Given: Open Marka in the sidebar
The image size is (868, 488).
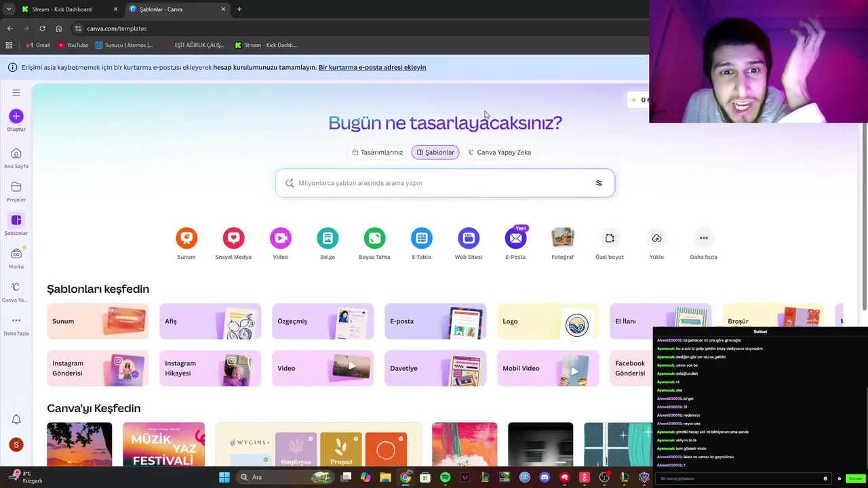Looking at the screenshot, I should [x=16, y=258].
